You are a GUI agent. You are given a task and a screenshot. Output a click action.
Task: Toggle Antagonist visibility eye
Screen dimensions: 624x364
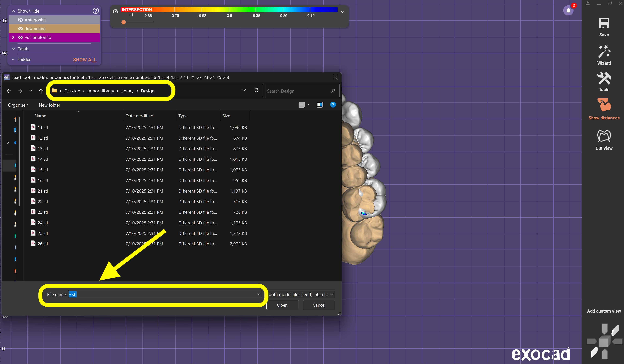[x=21, y=20]
